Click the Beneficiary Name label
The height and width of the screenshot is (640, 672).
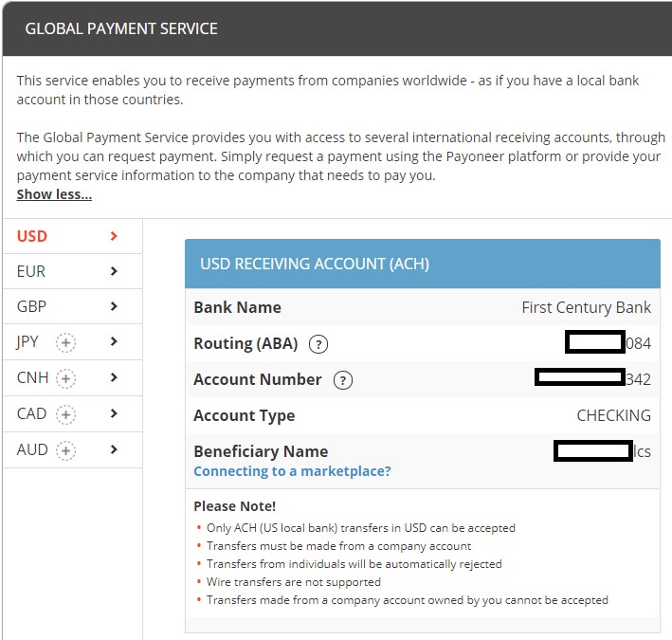pos(261,451)
